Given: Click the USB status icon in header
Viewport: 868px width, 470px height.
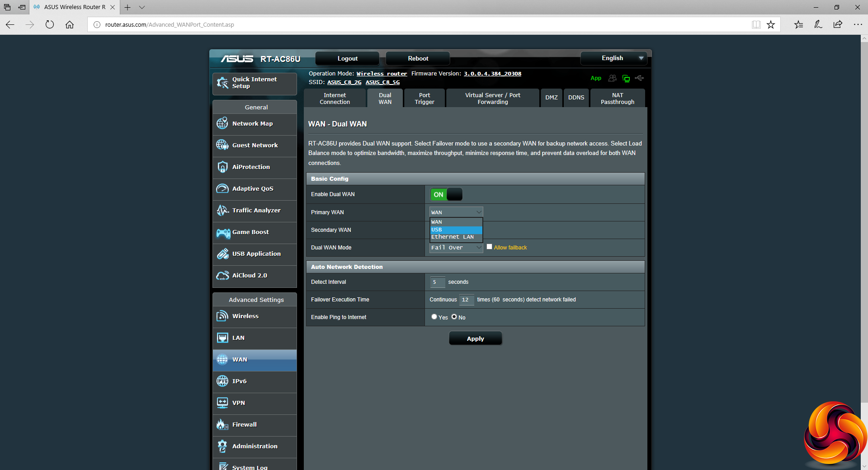Looking at the screenshot, I should tap(639, 78).
